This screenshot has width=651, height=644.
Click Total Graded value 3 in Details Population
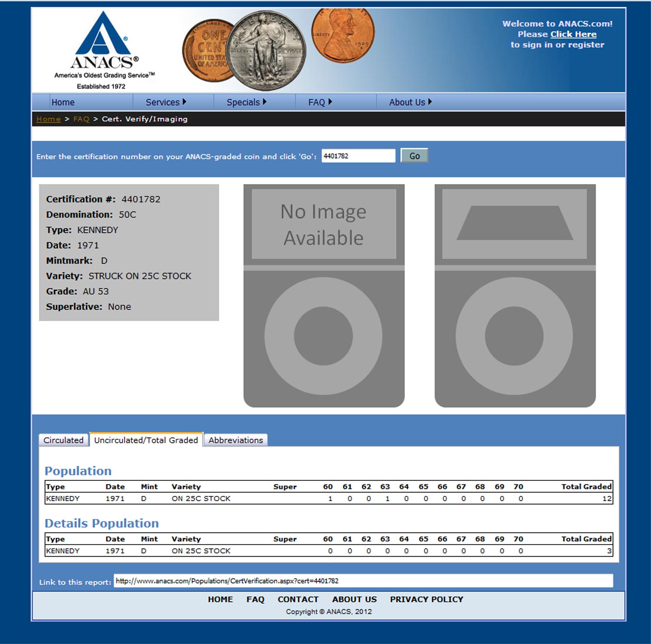tap(609, 551)
